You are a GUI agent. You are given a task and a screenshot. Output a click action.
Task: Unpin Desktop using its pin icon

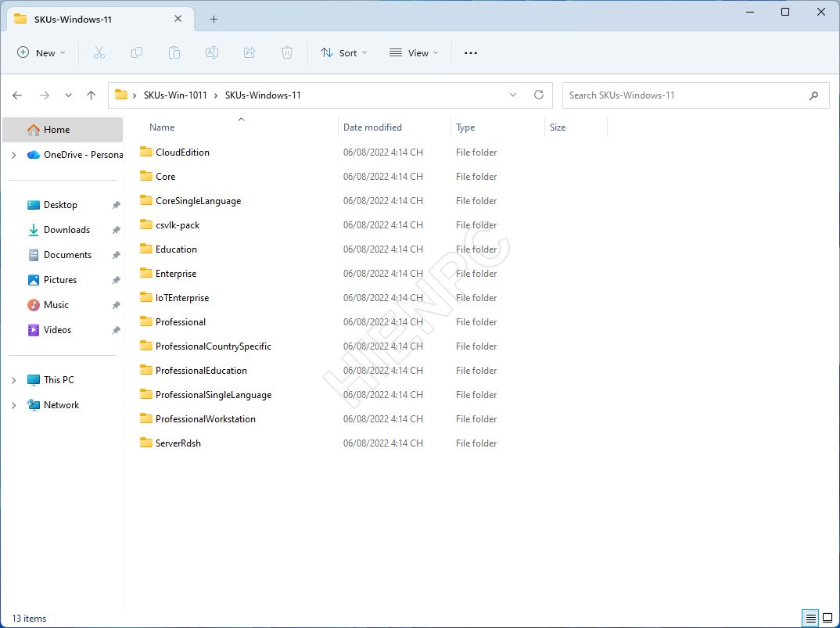point(116,205)
